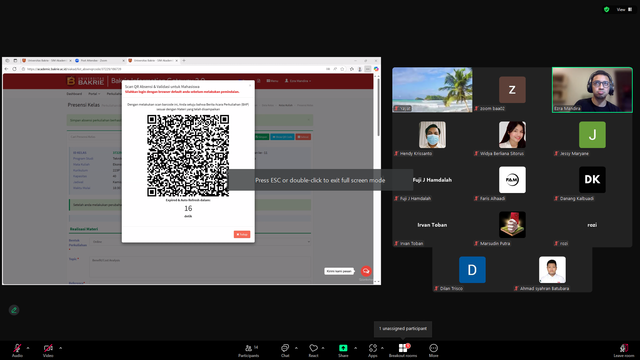Open the Menu item in red header
The width and height of the screenshot is (640, 360).
pos(272,81)
